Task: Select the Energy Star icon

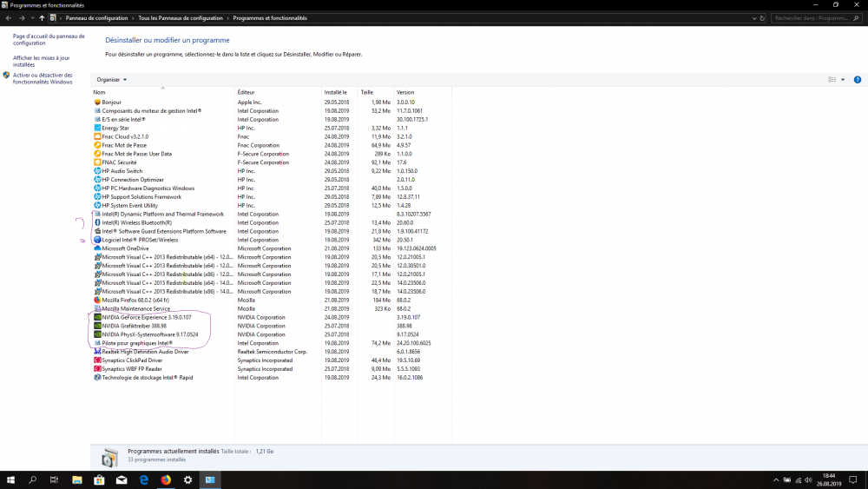Action: (97, 128)
